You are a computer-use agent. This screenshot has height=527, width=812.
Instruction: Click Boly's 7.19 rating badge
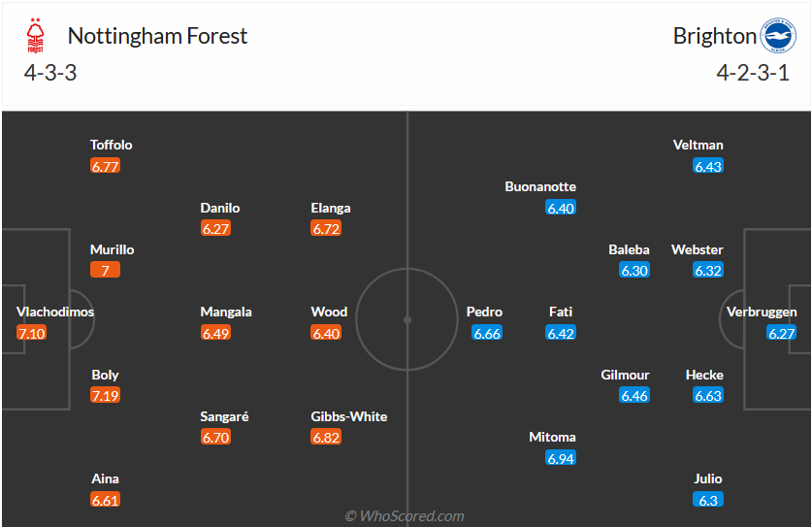point(105,395)
